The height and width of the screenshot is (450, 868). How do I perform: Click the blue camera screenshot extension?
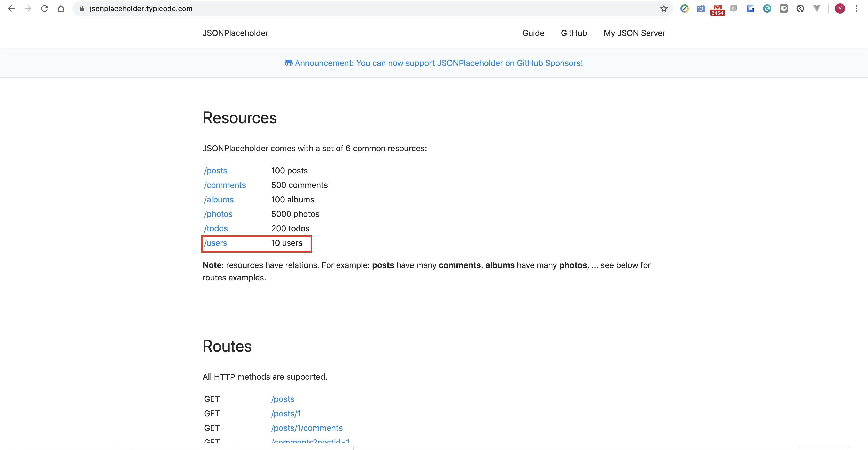(x=701, y=9)
